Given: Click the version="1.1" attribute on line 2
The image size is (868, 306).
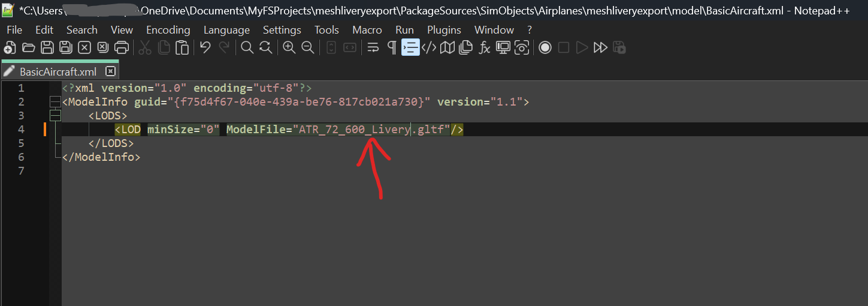Looking at the screenshot, I should [480, 101].
